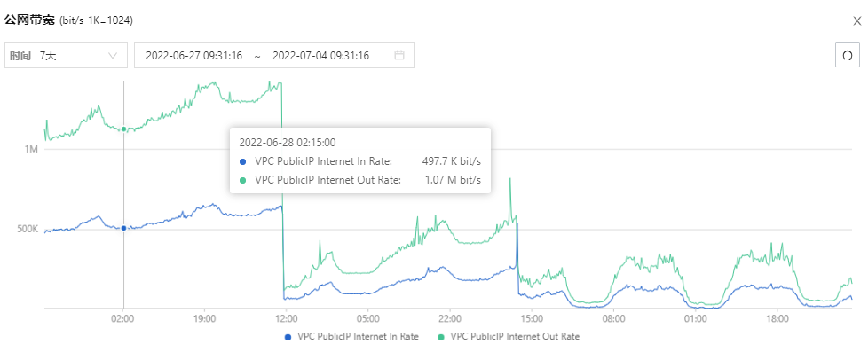Click the 公网带宽 panel title
868x360 pixels.
tap(29, 20)
